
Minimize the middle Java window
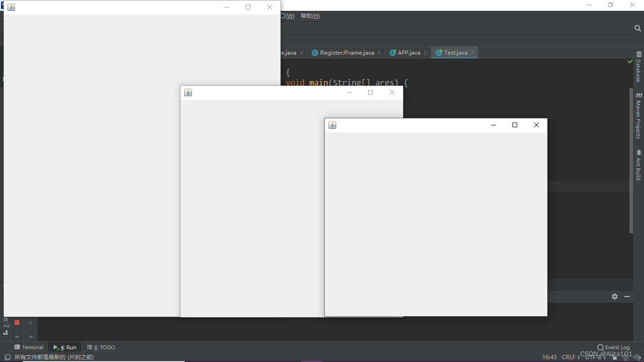click(x=349, y=92)
